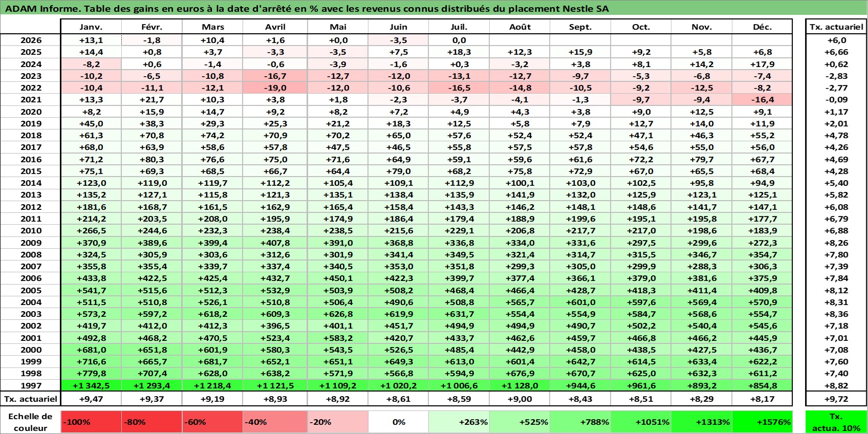Select the +1313% green scale swatch
This screenshot has width=868, height=434.
point(702,422)
